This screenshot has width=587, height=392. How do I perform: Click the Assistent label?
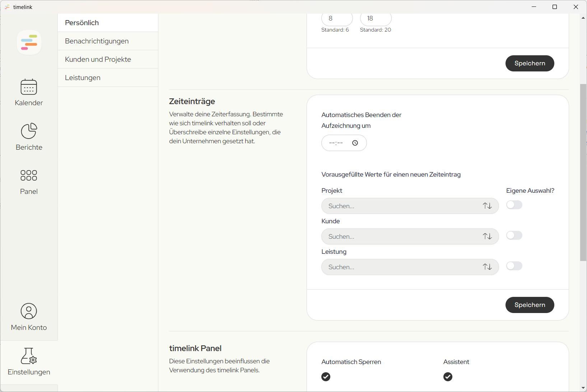tap(456, 362)
